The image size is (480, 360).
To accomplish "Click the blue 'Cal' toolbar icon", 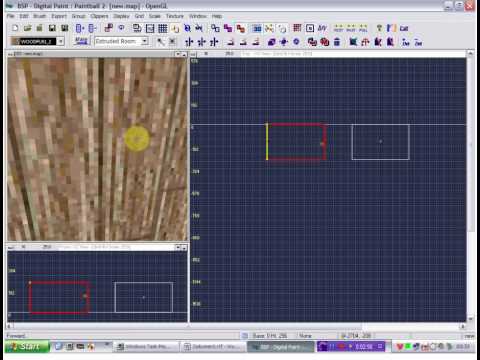I will point(404,28).
